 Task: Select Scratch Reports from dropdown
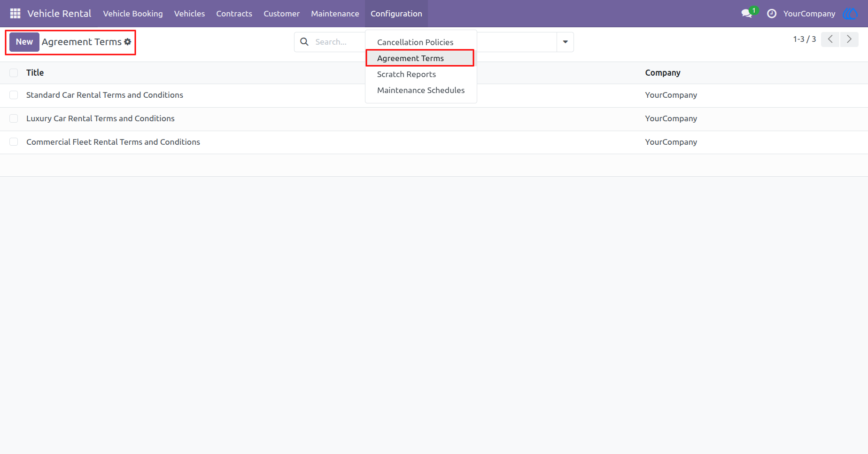click(x=421, y=74)
